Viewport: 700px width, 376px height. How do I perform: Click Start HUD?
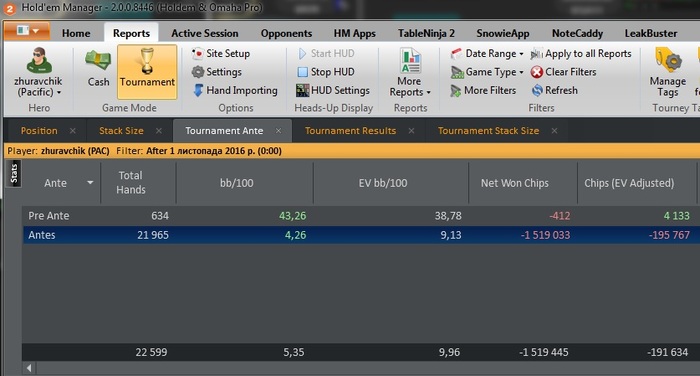click(326, 54)
